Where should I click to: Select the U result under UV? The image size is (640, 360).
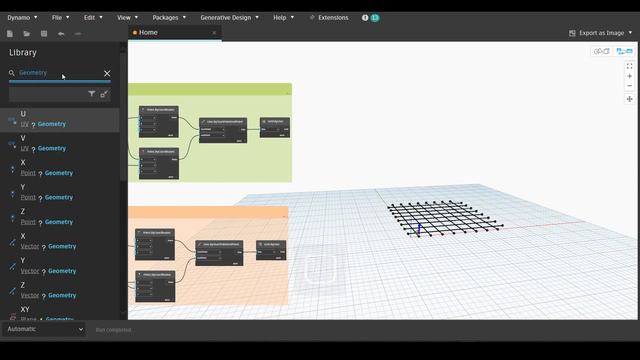[x=60, y=119]
